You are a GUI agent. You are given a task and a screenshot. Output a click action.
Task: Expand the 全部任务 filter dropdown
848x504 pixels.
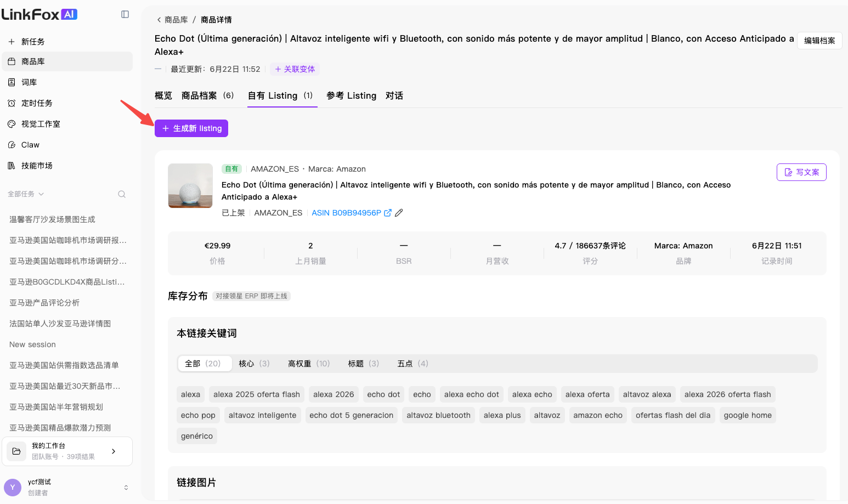[26, 194]
